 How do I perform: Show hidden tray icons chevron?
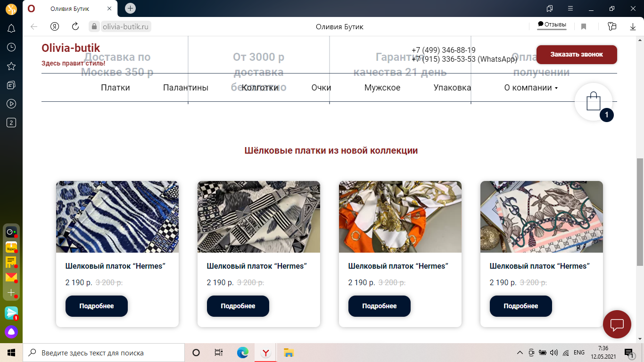point(520,353)
